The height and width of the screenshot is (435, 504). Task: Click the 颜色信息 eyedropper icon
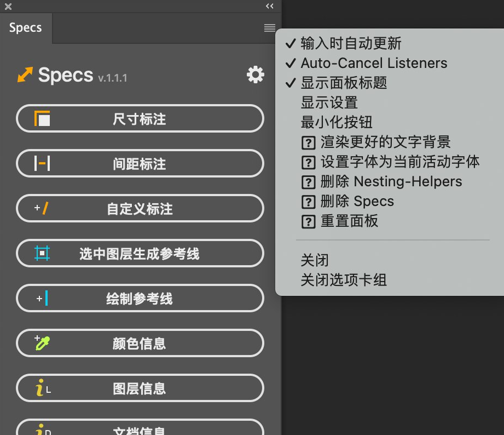point(42,343)
